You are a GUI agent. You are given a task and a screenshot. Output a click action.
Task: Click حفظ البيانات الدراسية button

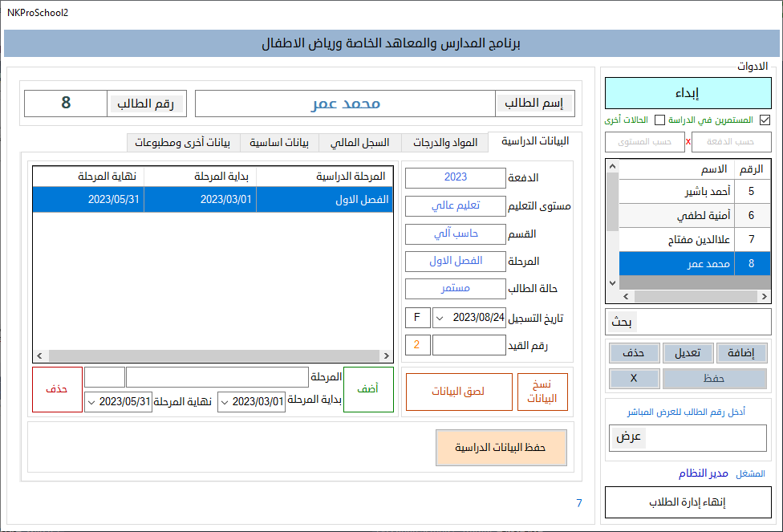pyautogui.click(x=501, y=448)
